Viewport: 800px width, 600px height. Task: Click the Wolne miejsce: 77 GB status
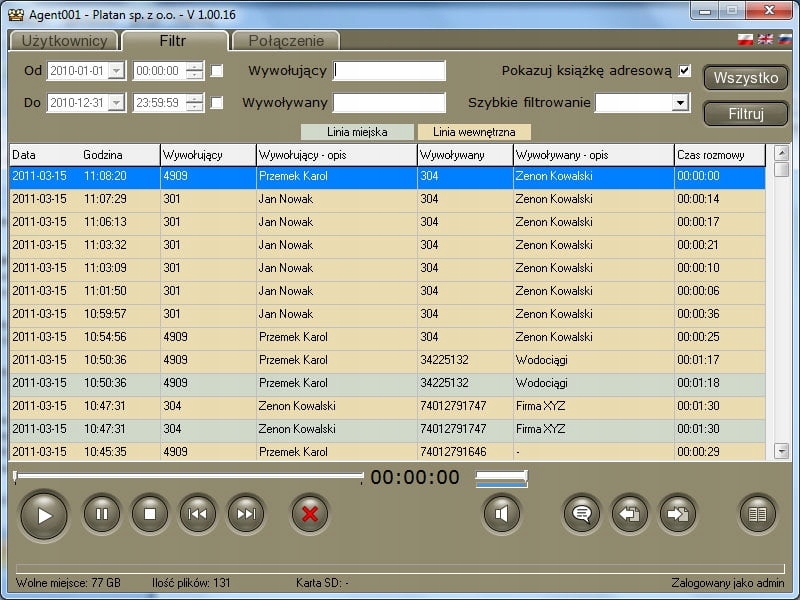(x=68, y=583)
